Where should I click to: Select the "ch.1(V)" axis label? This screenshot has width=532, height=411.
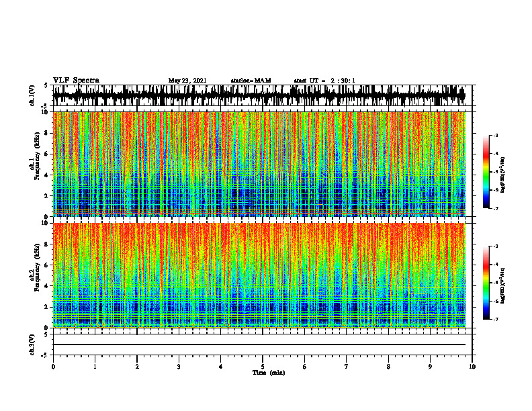[32, 95]
